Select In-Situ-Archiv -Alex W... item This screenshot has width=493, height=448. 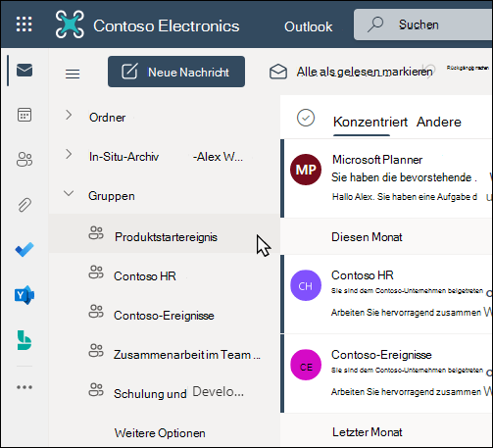click(x=166, y=157)
